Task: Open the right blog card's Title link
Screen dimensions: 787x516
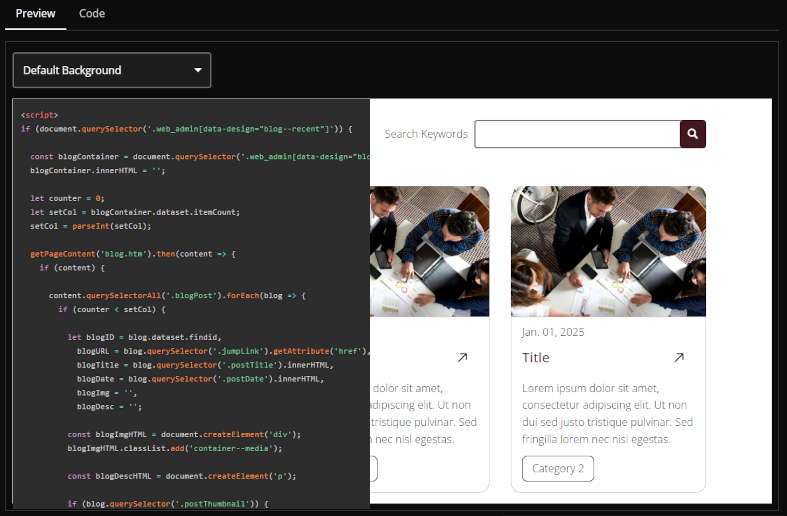Action: (537, 357)
